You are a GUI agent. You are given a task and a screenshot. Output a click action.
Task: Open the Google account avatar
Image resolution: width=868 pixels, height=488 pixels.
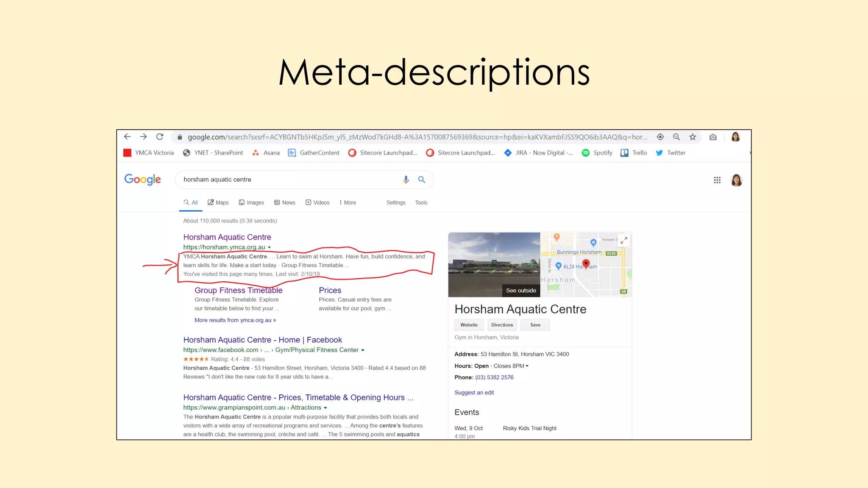point(737,180)
